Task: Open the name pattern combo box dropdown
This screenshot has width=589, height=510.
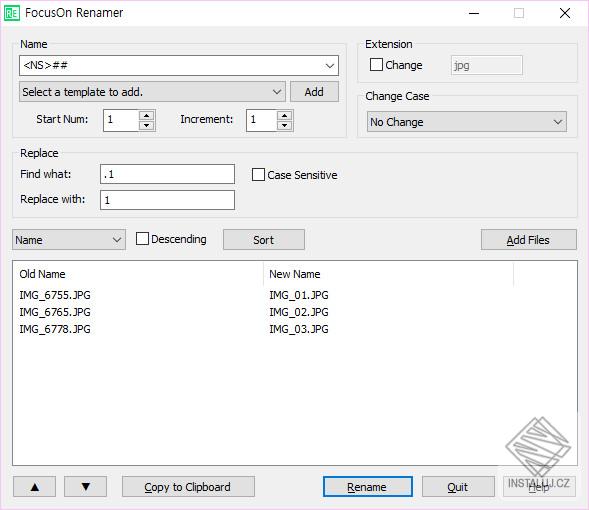Action: coord(330,66)
